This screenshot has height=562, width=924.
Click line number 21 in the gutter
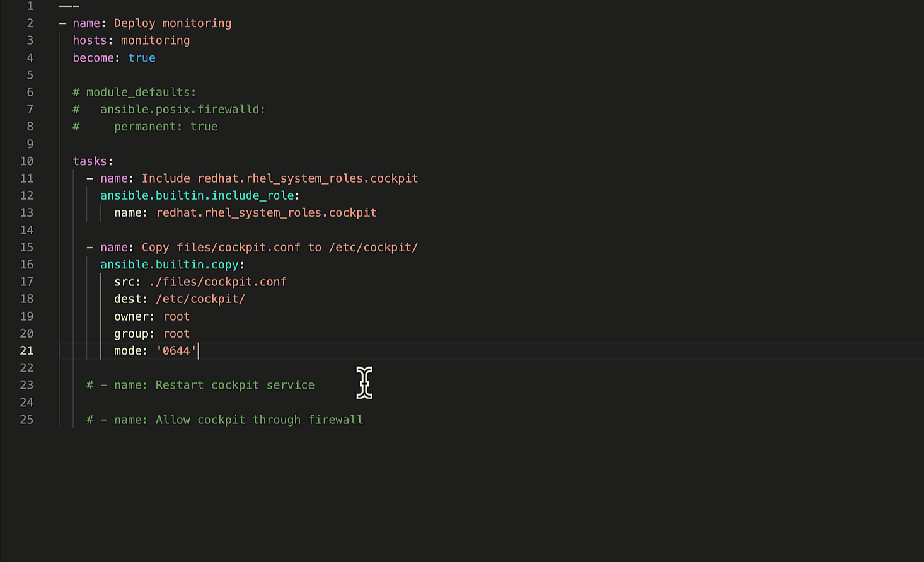(26, 351)
